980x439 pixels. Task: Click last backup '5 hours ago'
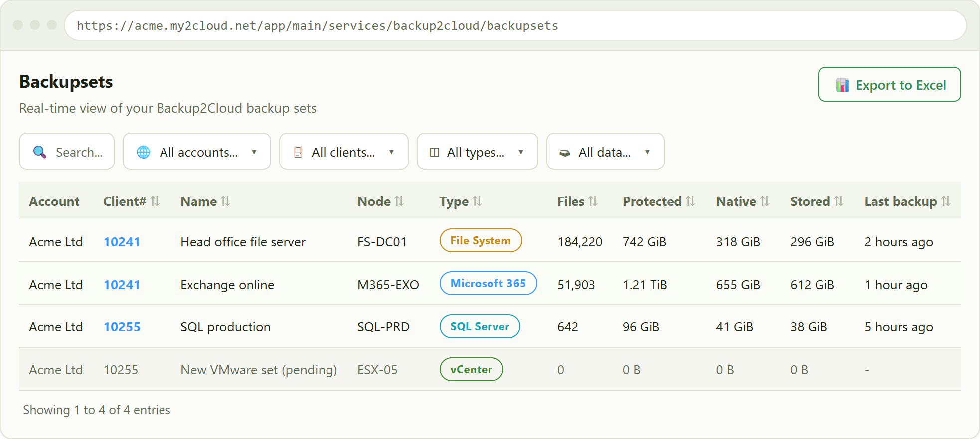[899, 327]
